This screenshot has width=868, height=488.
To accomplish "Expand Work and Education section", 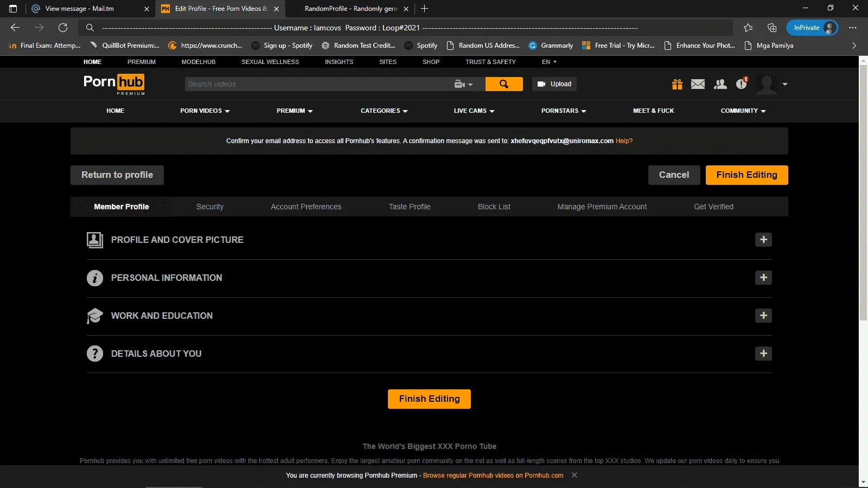I will (x=763, y=316).
